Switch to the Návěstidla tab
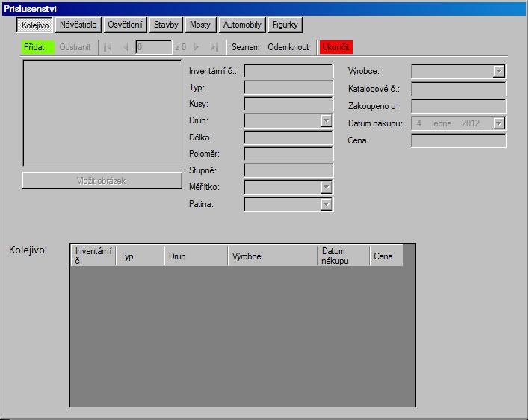Image resolution: width=529 pixels, height=420 pixels. click(x=78, y=25)
